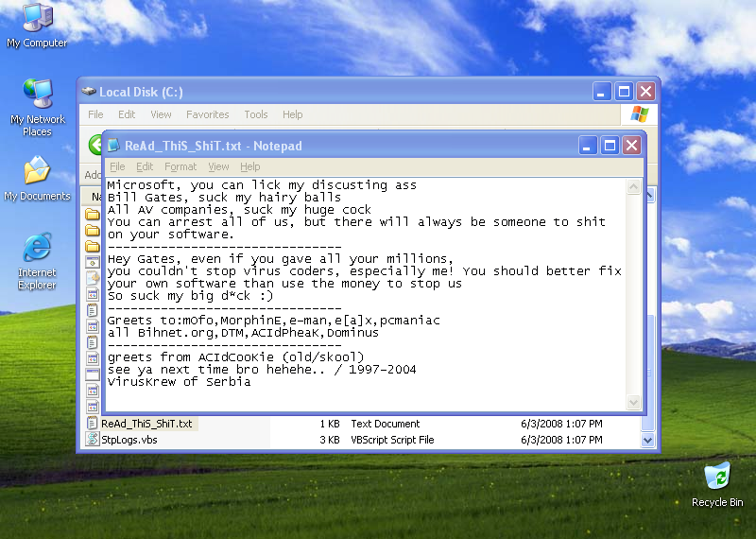756x539 pixels.
Task: Click the '1 KB' size cell
Action: click(x=329, y=424)
